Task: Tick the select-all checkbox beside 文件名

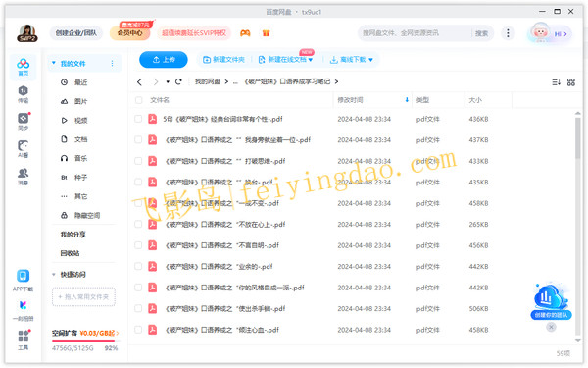Action: coord(139,100)
